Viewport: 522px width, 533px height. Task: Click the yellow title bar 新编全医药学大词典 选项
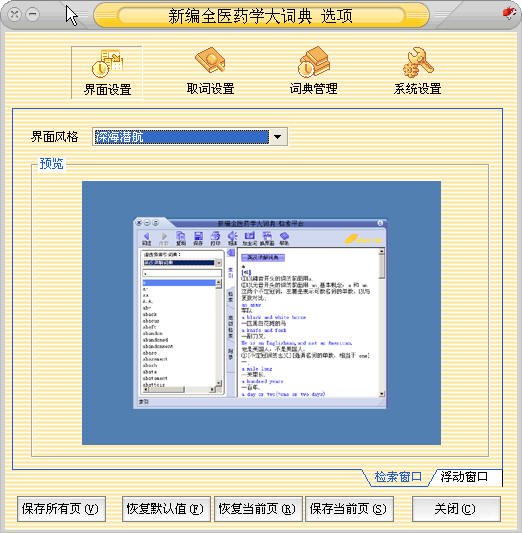pos(261,16)
